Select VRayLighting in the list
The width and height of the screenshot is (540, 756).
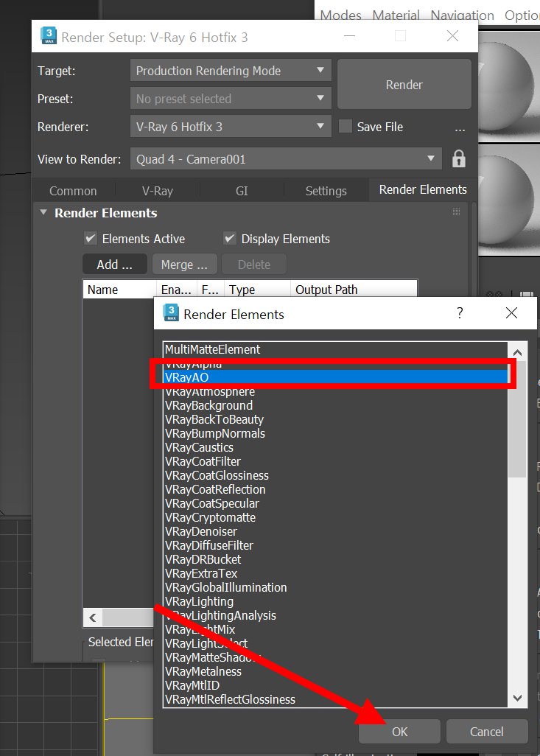click(336, 601)
